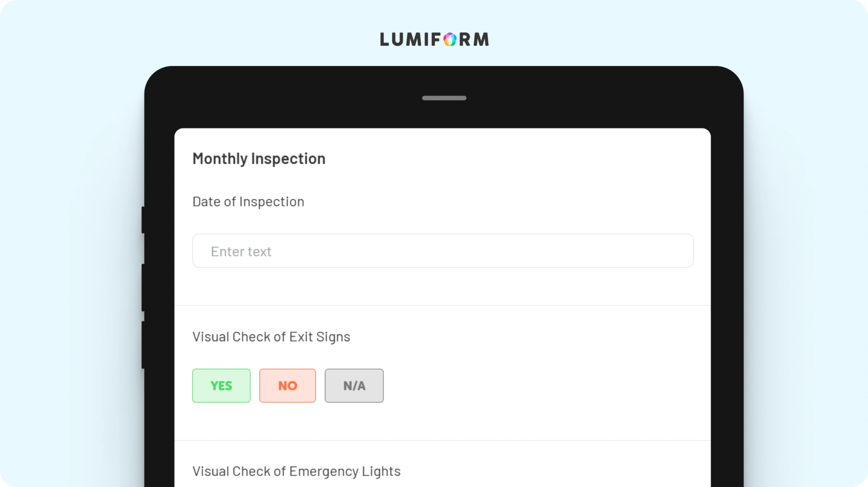Click the middle side button on tablet
This screenshot has height=487, width=868.
[143, 288]
